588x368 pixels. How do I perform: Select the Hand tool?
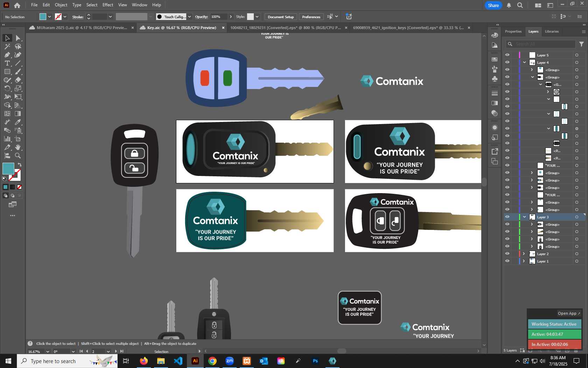(x=18, y=147)
